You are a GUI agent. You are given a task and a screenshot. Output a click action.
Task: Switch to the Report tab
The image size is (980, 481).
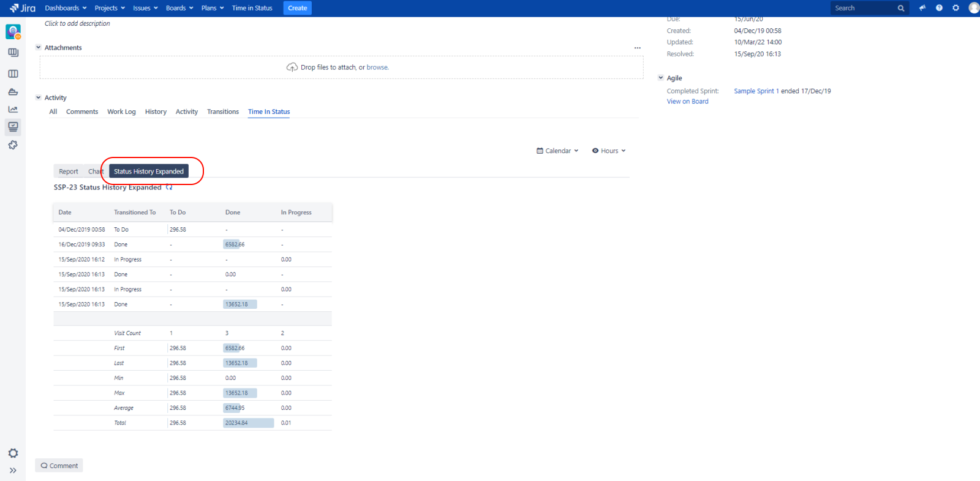(69, 172)
